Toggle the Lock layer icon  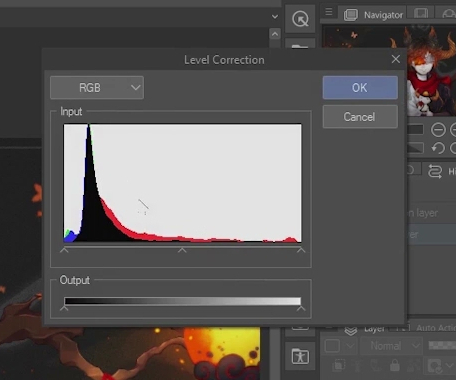[395, 365]
